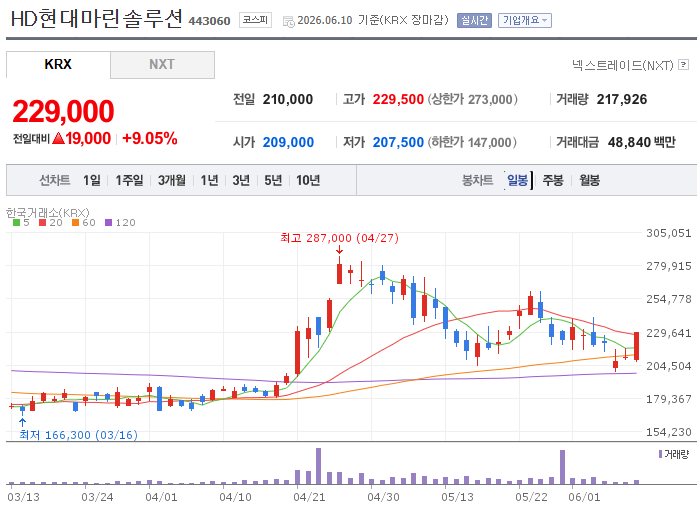This screenshot has width=697, height=508.
Task: Click the 넥스트레이드(NXT) link
Action: 623,65
